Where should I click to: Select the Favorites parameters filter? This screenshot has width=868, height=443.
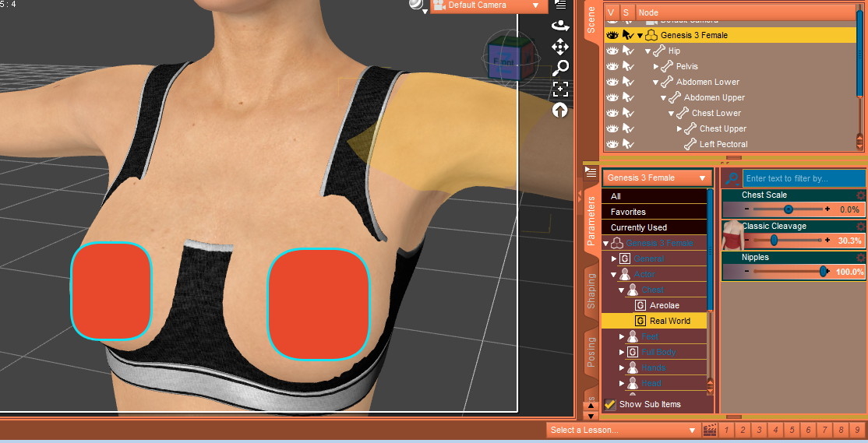655,212
